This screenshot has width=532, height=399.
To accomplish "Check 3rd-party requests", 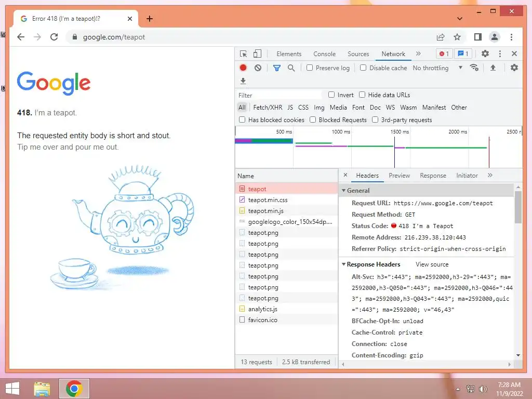I will tap(375, 120).
